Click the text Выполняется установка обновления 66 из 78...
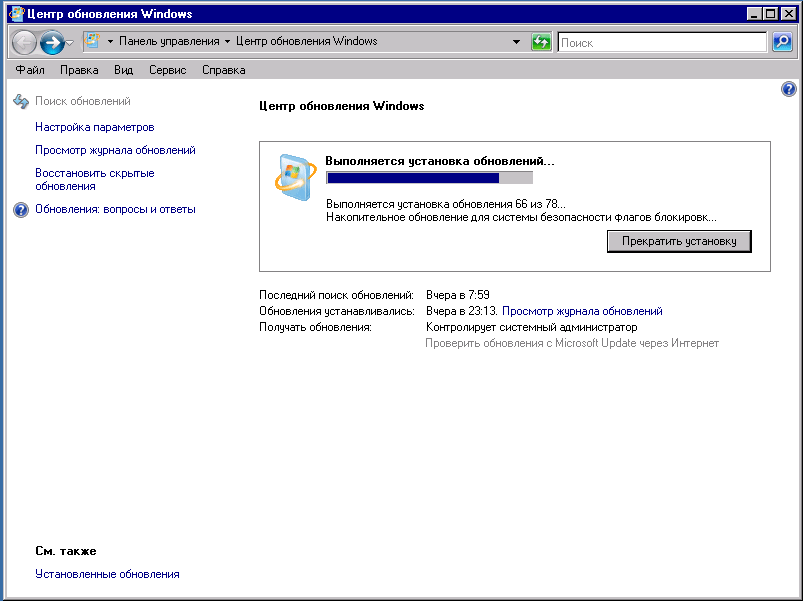Viewport: 803px width, 601px height. [x=446, y=204]
